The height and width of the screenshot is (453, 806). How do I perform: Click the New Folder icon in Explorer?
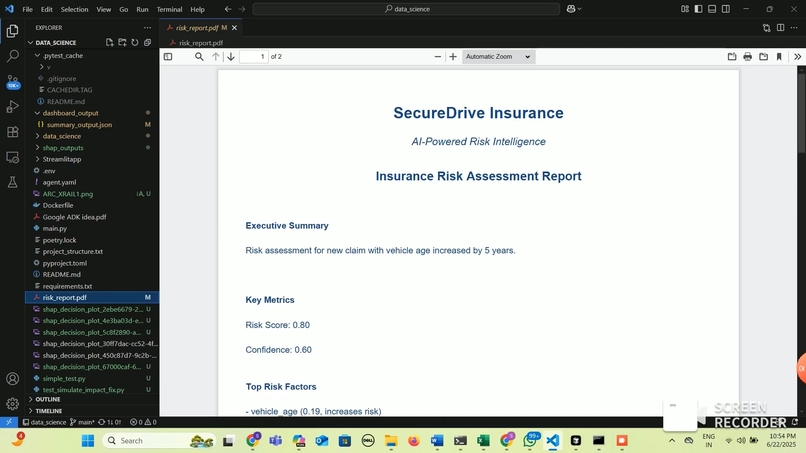122,43
